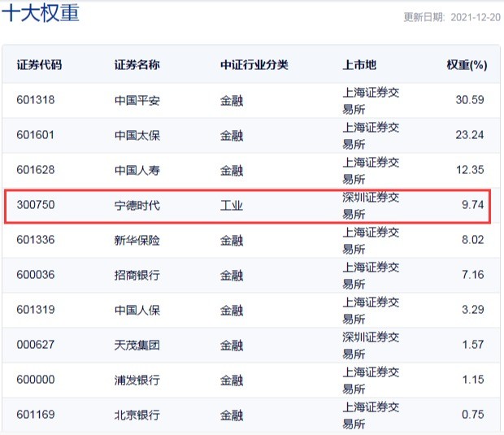This screenshot has width=504, height=435.
Task: Select the 招商银行 name cell
Action: [x=137, y=276]
